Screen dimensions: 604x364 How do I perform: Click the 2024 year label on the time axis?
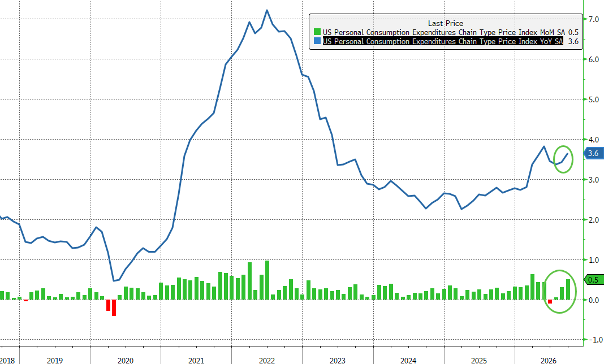pyautogui.click(x=408, y=361)
